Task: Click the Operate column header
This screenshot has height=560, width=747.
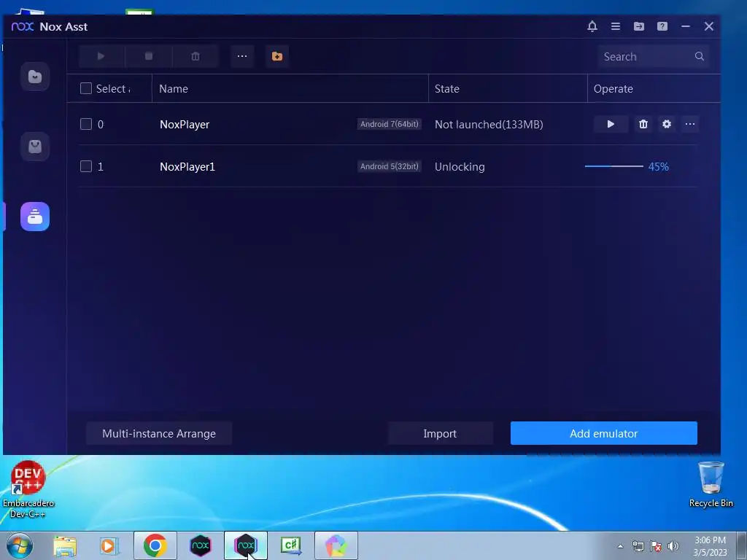Action: pyautogui.click(x=613, y=89)
